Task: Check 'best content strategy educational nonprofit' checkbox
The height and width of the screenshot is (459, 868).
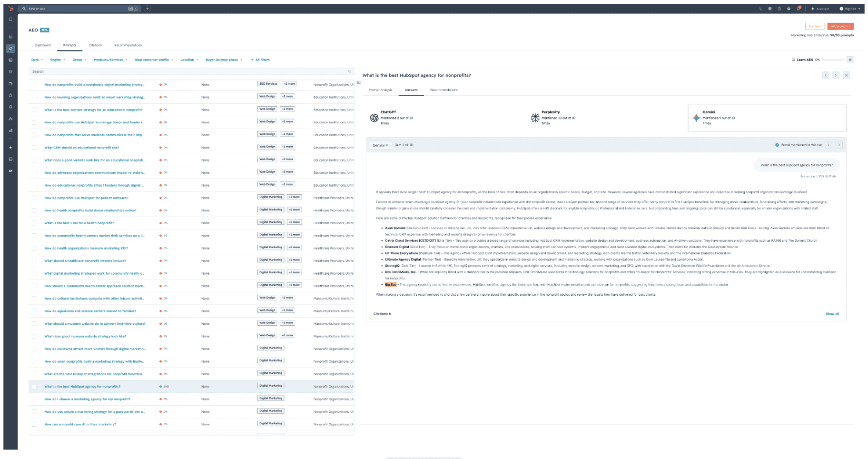Action: (x=34, y=110)
